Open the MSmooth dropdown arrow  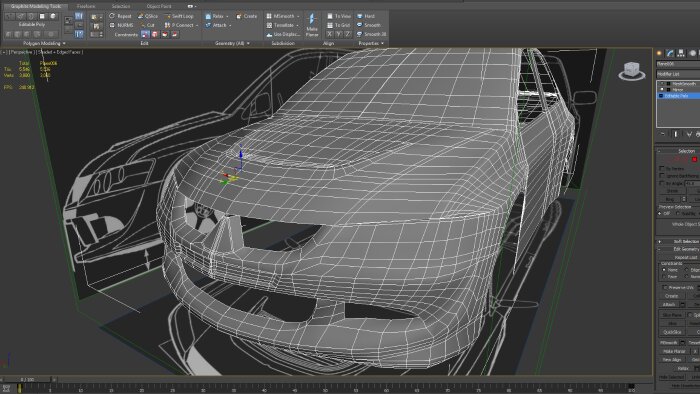click(x=298, y=17)
